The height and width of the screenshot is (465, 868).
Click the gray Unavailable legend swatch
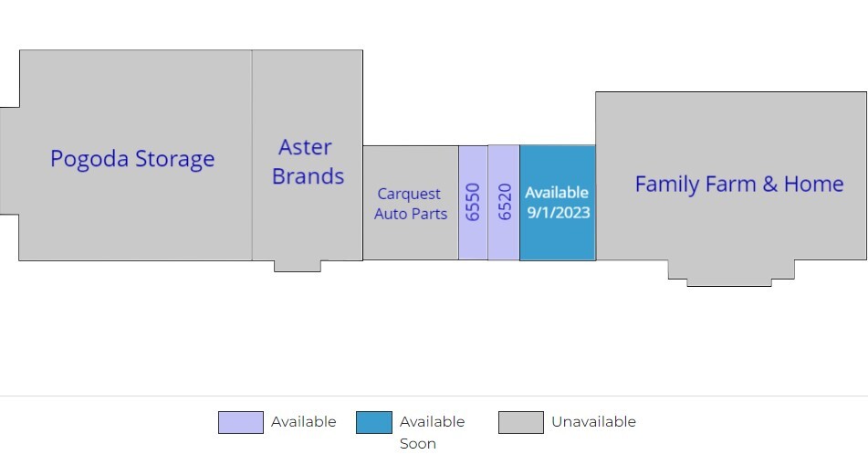click(x=521, y=422)
